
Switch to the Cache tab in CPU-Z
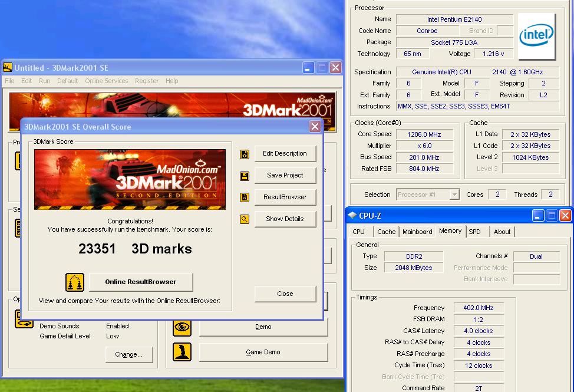[386, 232]
